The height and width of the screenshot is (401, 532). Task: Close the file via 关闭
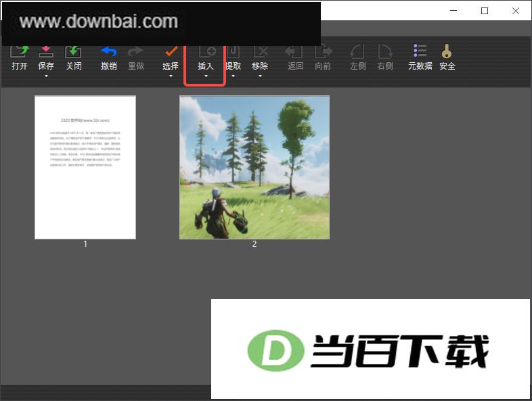(x=74, y=58)
